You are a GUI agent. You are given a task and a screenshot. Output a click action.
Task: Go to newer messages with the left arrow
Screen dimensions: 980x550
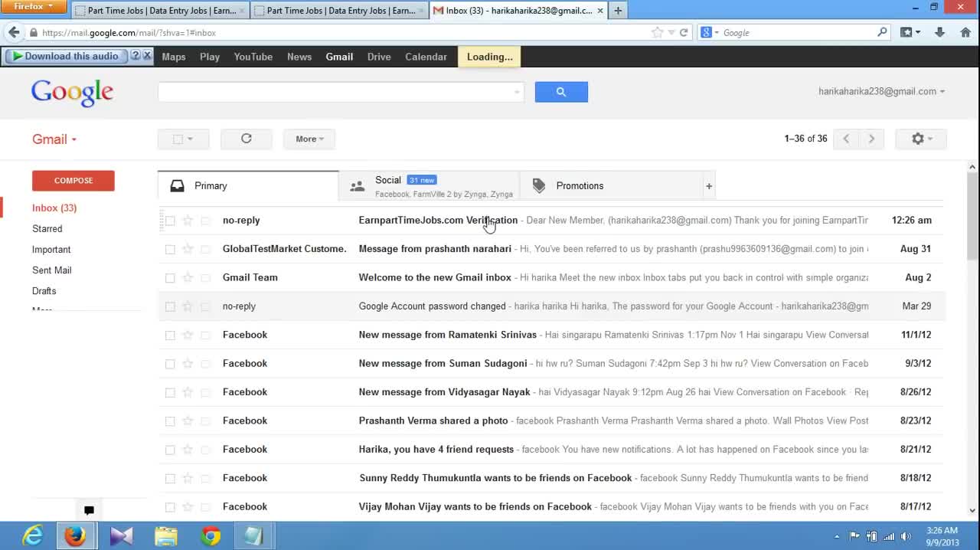846,139
